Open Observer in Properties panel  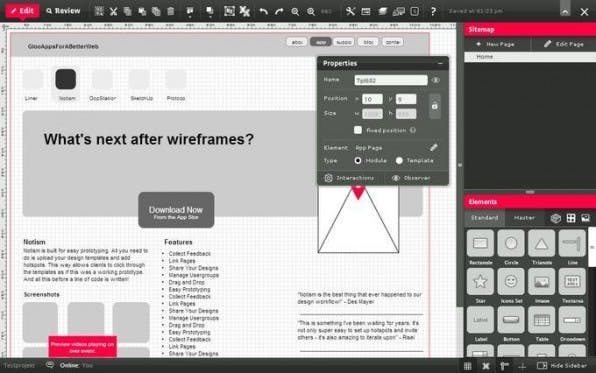coord(411,178)
